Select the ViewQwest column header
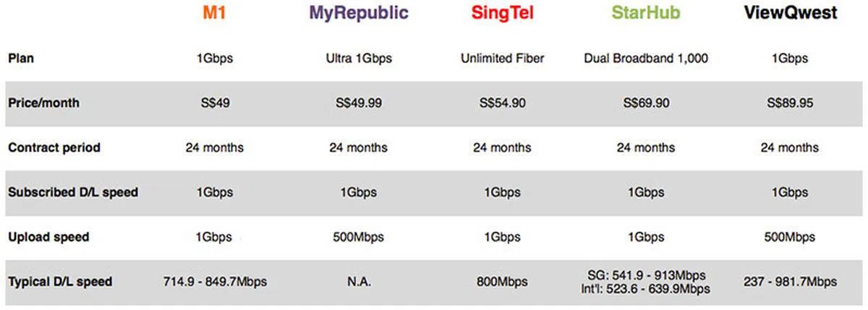The image size is (868, 310). coord(790,13)
